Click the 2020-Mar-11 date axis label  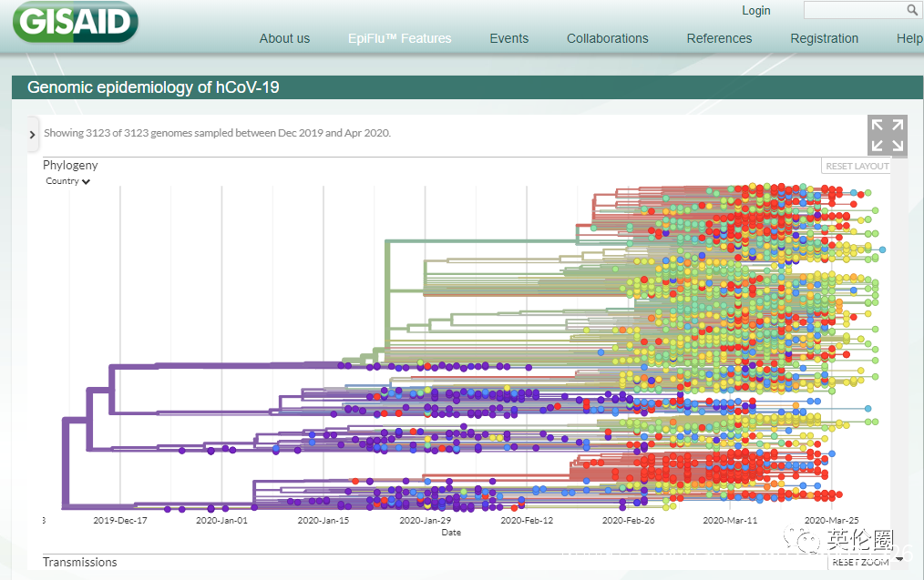730,521
